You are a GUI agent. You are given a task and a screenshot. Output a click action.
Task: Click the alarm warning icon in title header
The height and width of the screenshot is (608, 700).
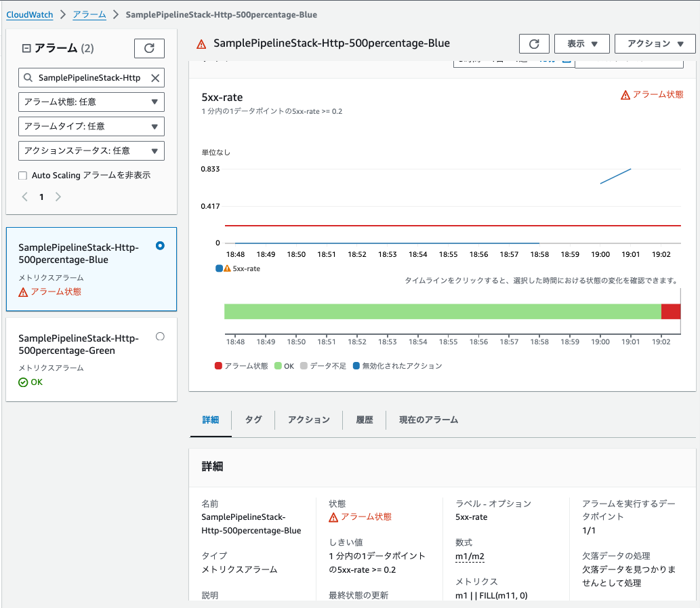point(201,44)
